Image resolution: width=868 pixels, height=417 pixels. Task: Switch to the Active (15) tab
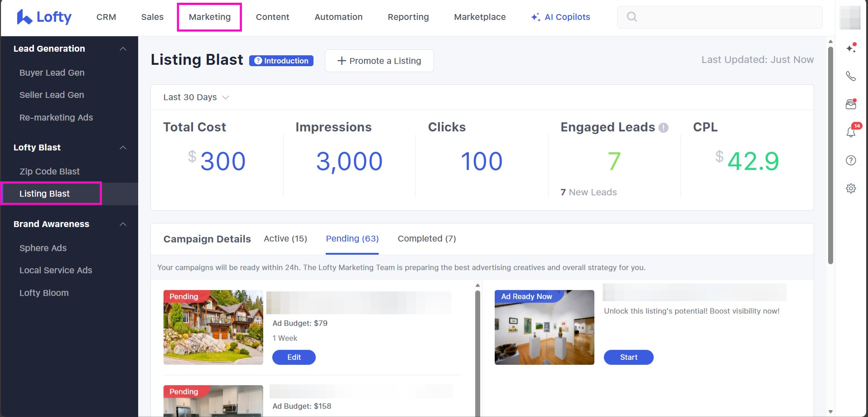(285, 238)
